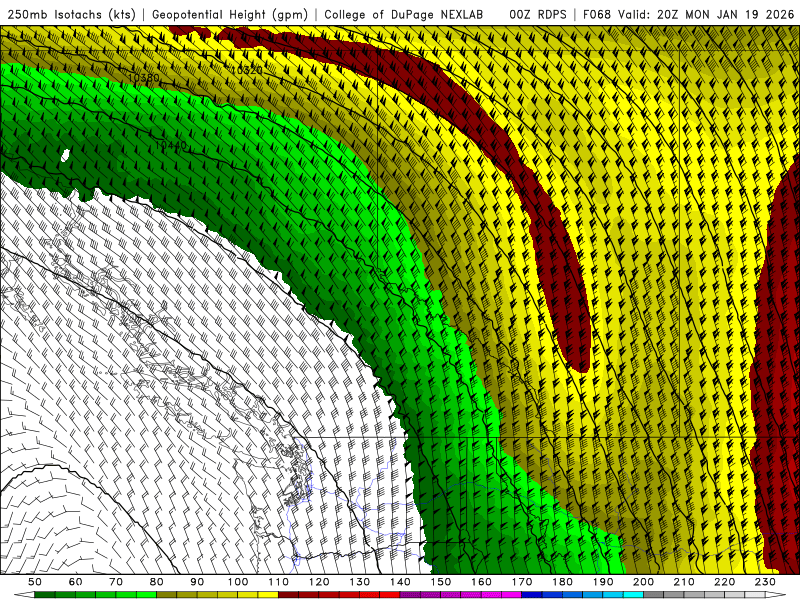800x600 pixels.
Task: Click the right arrow end cap of color bar
Action: 776,595
